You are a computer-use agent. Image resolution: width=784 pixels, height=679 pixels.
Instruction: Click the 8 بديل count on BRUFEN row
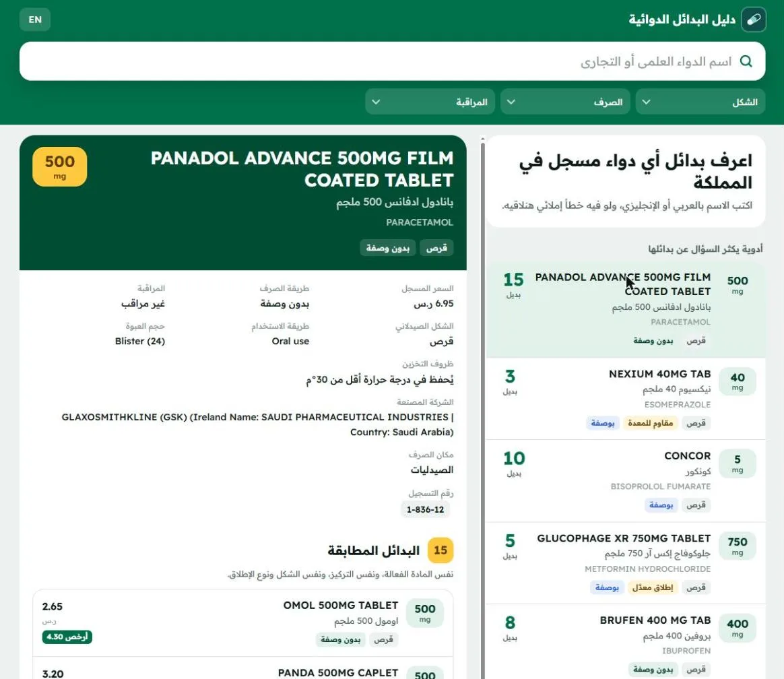[x=510, y=628]
